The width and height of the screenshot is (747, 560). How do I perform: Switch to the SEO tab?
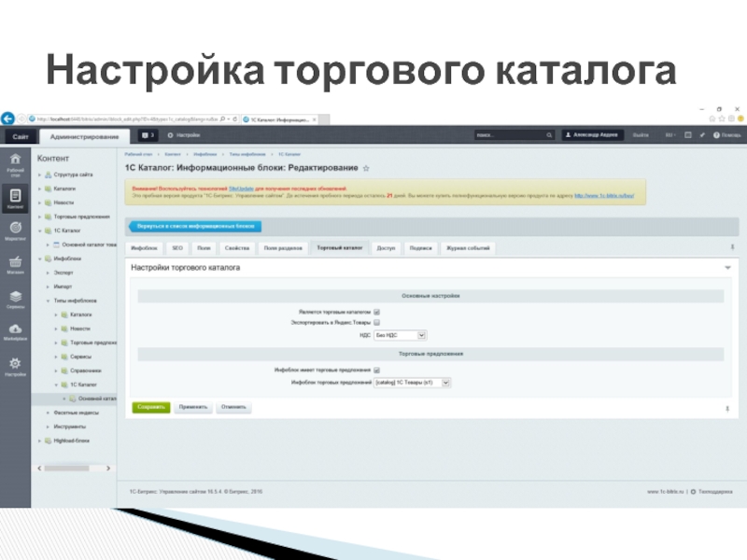(x=177, y=248)
